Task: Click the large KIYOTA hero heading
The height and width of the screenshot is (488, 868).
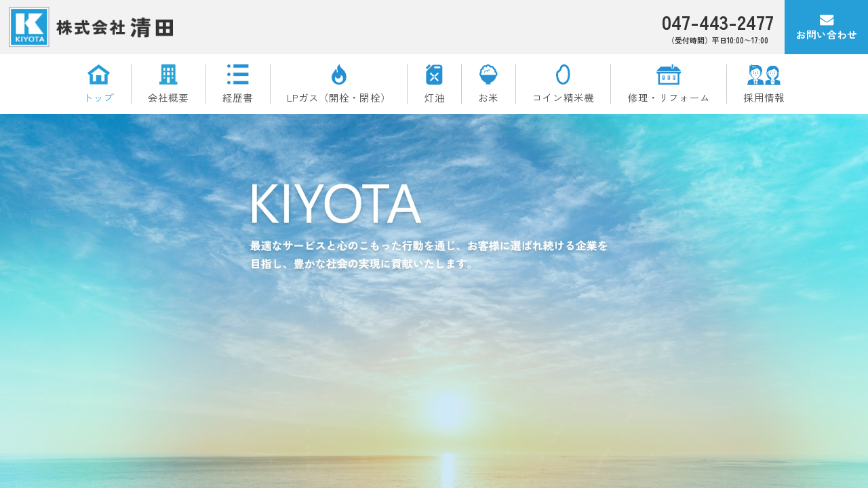Action: [335, 204]
